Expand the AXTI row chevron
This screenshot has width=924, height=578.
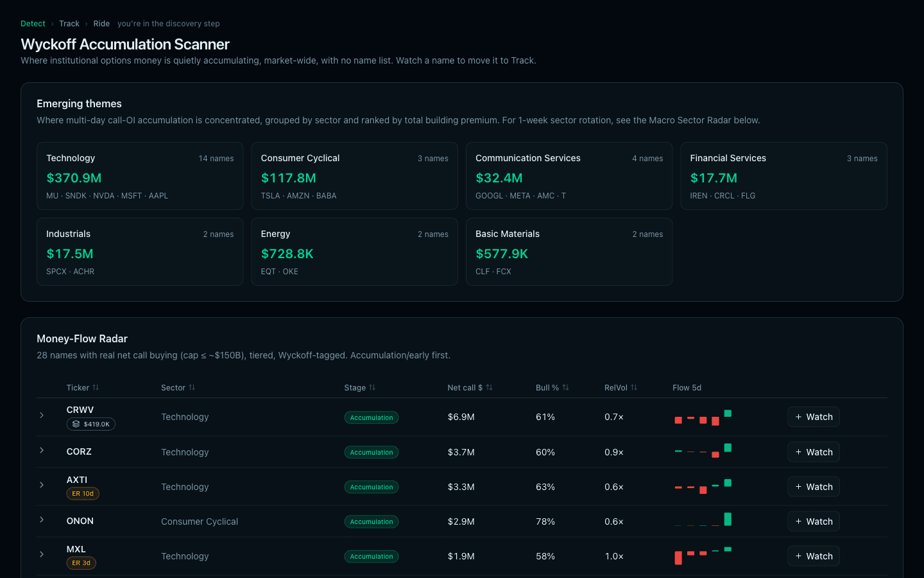click(x=42, y=485)
